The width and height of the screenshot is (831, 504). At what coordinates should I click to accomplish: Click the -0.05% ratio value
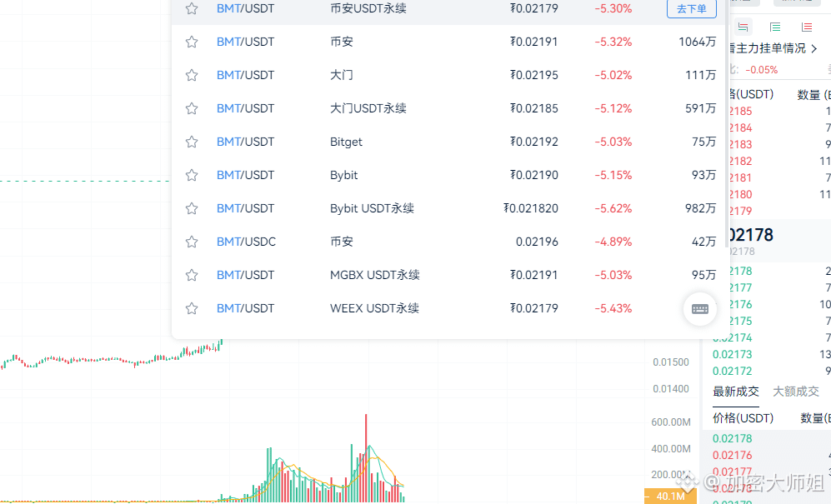(x=762, y=70)
